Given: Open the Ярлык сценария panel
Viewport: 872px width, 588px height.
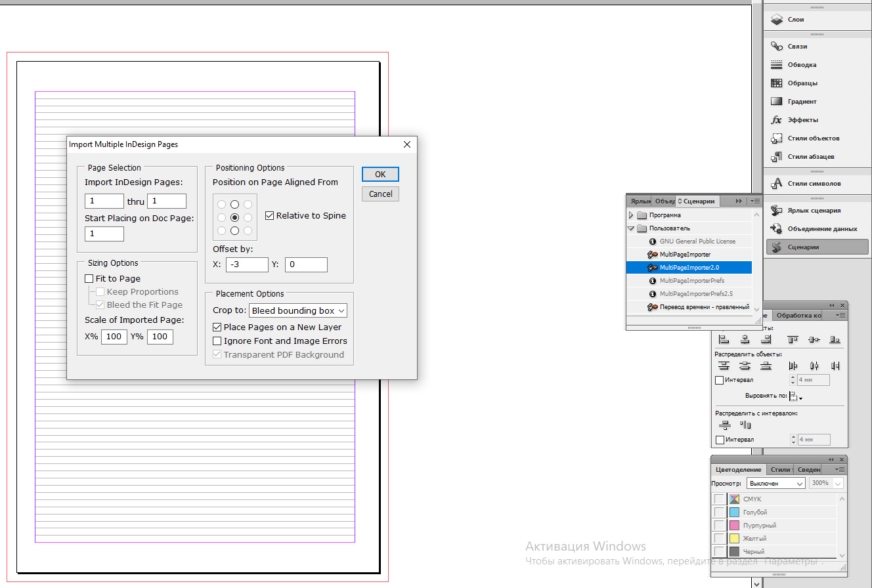Looking at the screenshot, I should [817, 211].
